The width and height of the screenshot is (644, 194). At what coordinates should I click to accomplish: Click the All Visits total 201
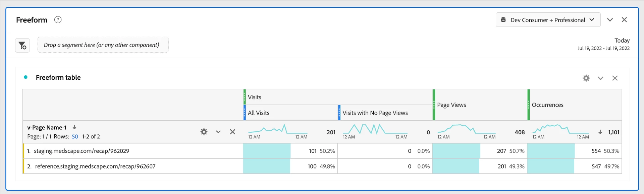click(331, 132)
